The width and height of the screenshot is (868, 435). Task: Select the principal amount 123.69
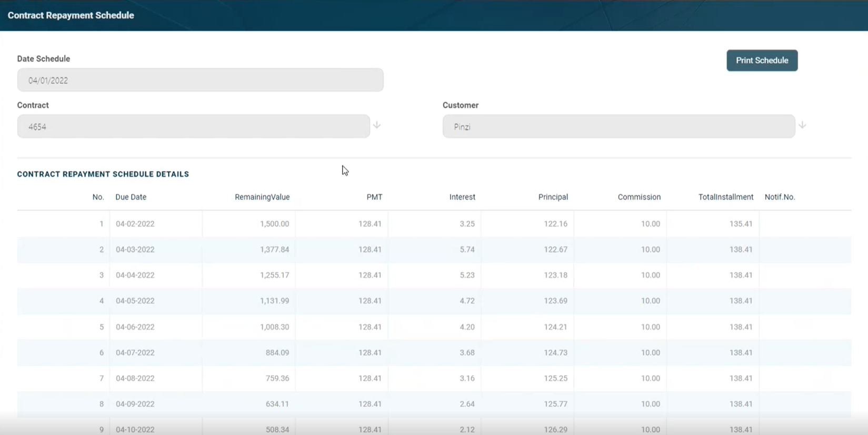(x=555, y=301)
